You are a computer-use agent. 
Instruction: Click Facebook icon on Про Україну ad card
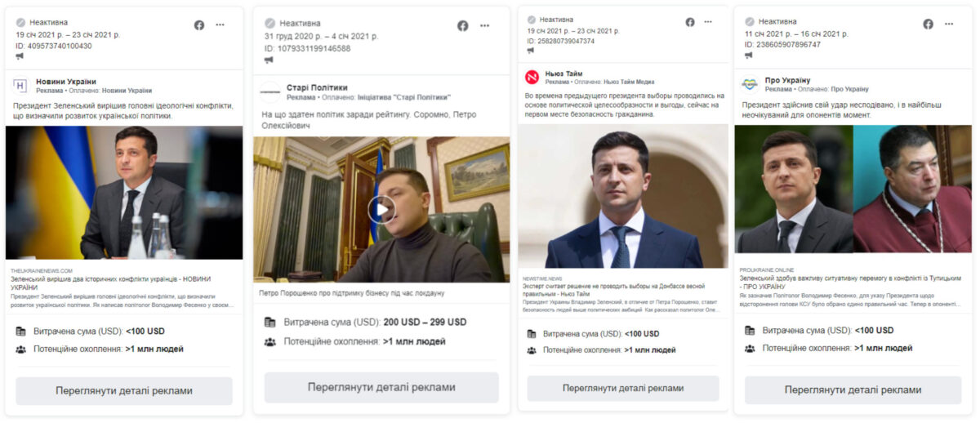click(929, 24)
